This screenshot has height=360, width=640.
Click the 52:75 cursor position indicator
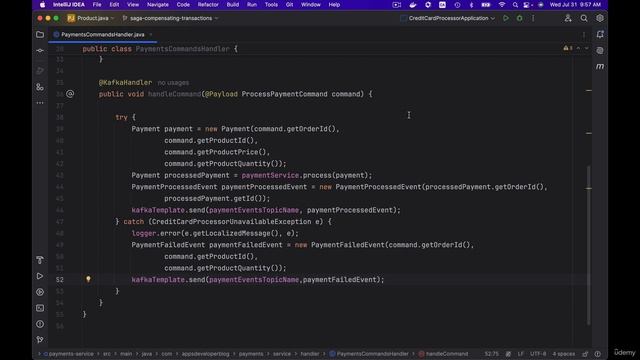pos(491,354)
